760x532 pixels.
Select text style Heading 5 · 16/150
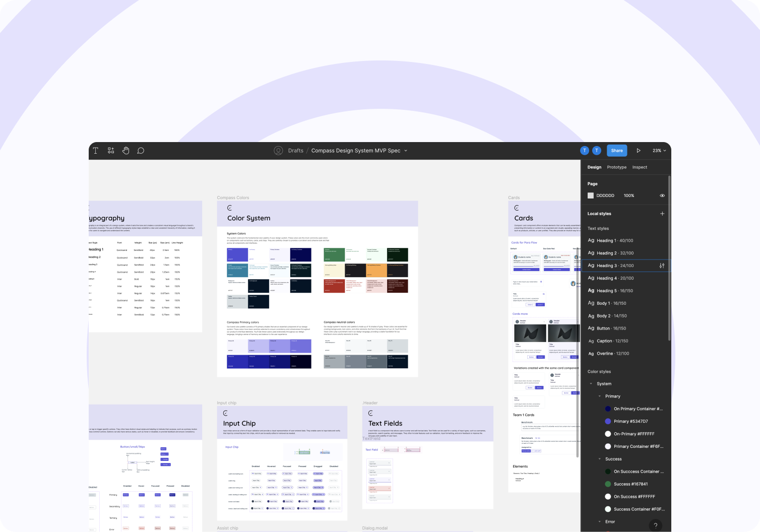625,291
